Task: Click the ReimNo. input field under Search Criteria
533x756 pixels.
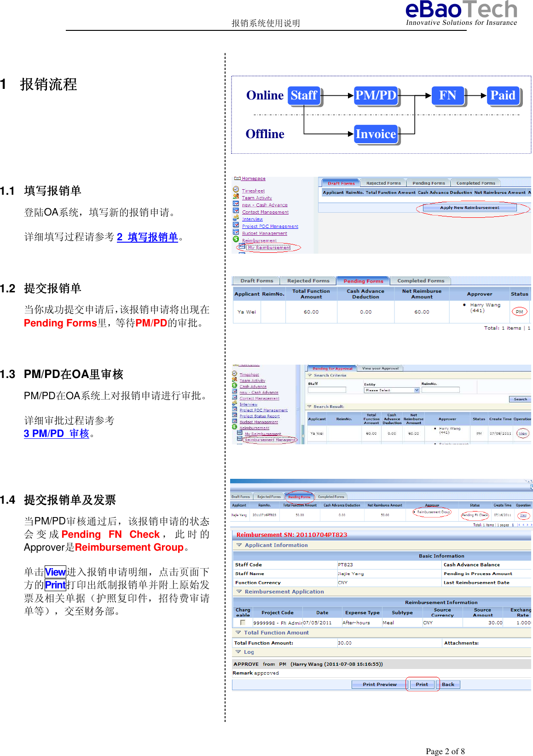Action: pyautogui.click(x=440, y=390)
